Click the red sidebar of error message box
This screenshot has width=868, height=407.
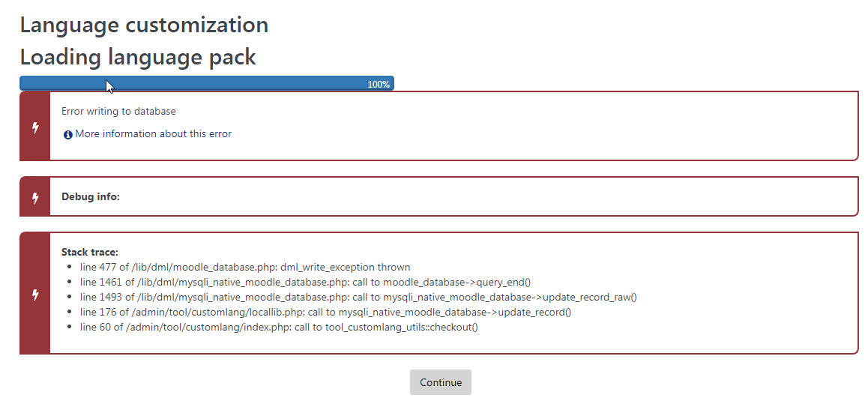[x=35, y=126]
